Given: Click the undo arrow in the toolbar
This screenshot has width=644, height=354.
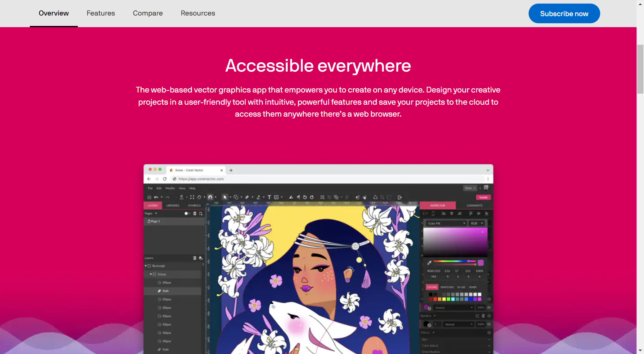Looking at the screenshot, I should pos(156,197).
